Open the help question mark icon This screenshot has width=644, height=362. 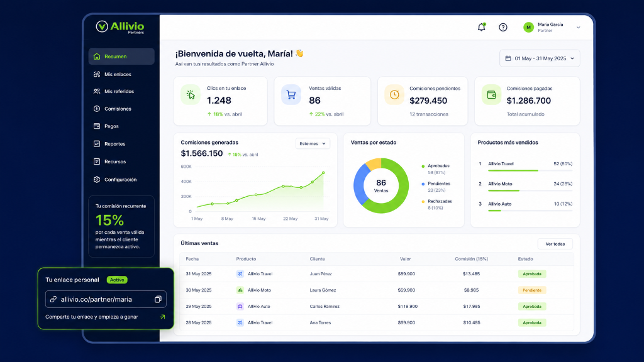point(502,27)
